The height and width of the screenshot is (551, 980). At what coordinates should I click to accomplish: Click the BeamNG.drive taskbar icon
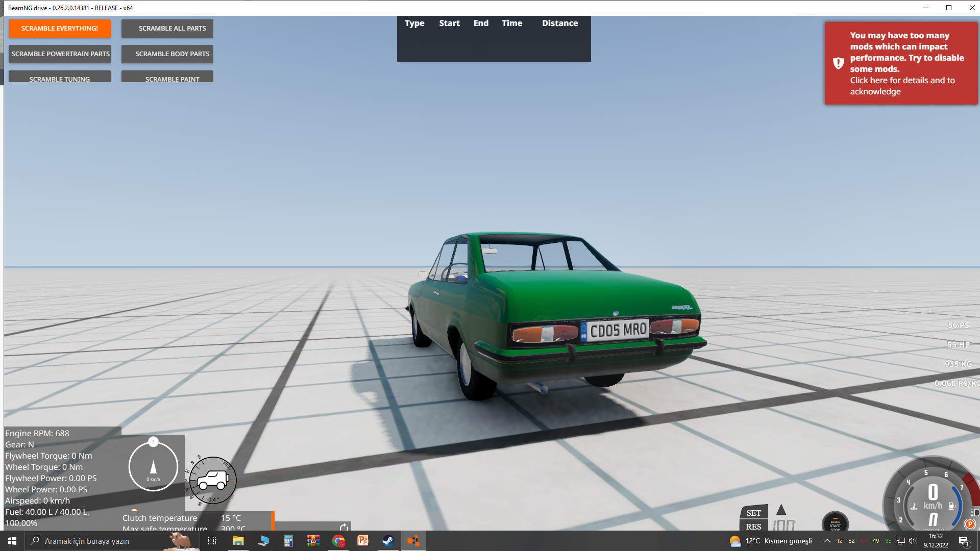pos(413,541)
